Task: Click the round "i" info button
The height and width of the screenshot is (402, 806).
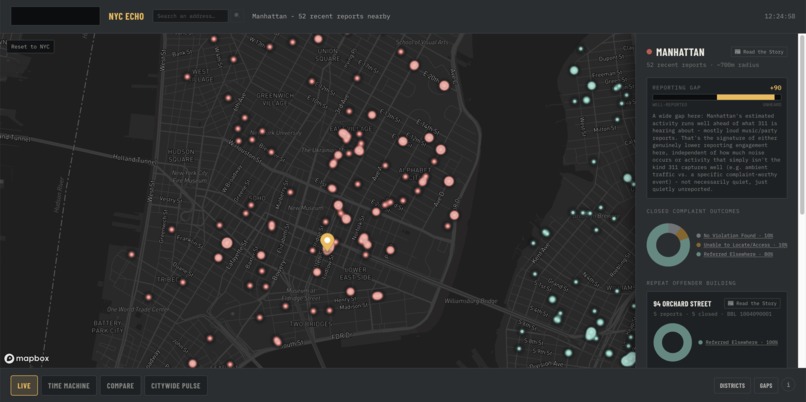Action: 788,385
